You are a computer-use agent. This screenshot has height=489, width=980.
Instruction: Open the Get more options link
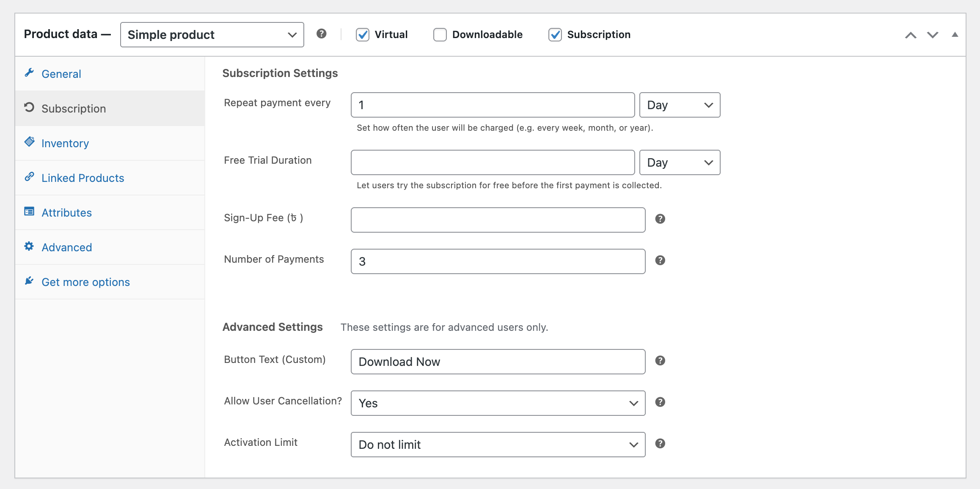pos(110,282)
